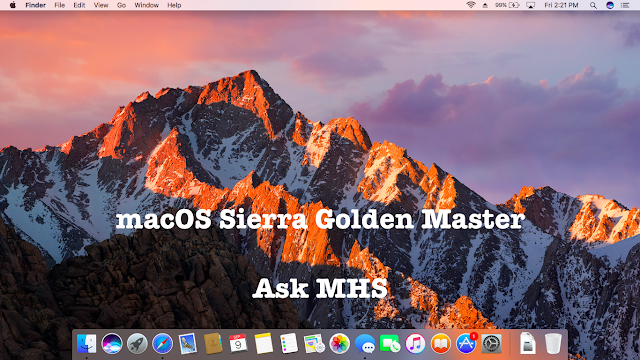Open Messages from the Dock

pos(365,343)
